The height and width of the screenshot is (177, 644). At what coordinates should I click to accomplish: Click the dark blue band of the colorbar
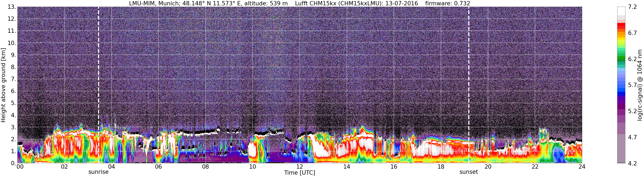pos(621,94)
